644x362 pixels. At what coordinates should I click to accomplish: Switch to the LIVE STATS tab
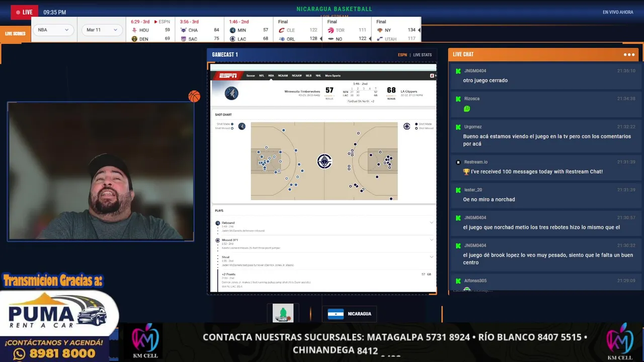tap(423, 55)
